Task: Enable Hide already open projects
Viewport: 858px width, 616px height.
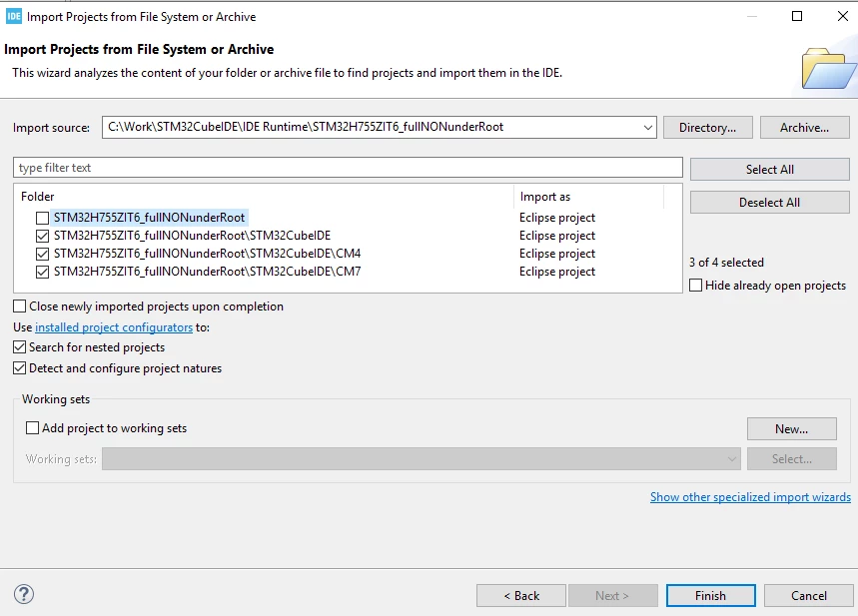Action: (695, 286)
